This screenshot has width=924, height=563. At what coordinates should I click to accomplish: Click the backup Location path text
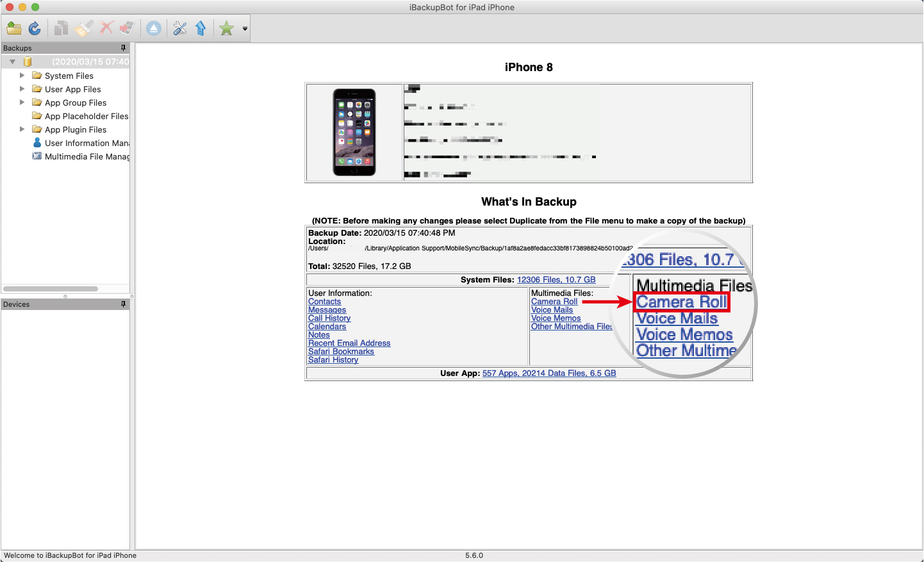tap(470, 249)
